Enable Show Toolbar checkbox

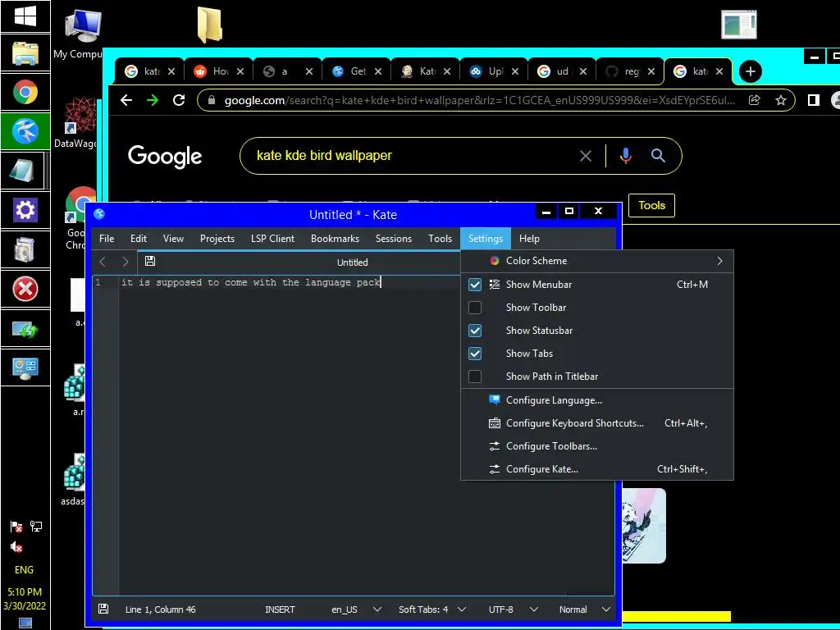[x=475, y=308]
